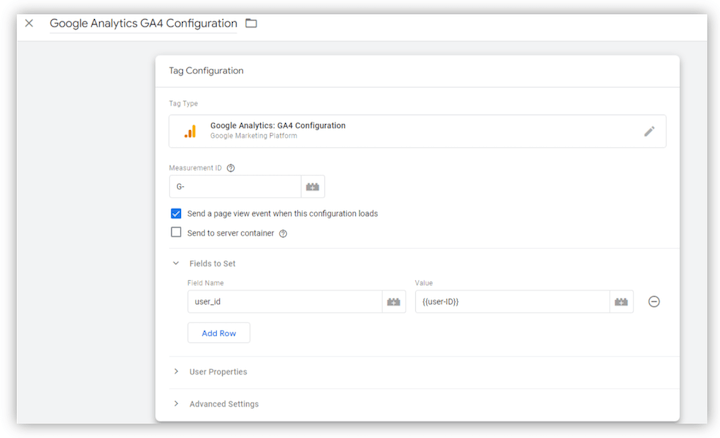
Task: Open variable picker for the Value input
Action: (x=621, y=302)
